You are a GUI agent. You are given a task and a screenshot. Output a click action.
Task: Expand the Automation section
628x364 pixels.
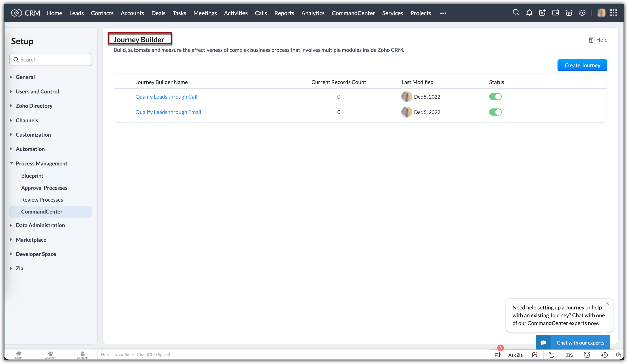(30, 149)
